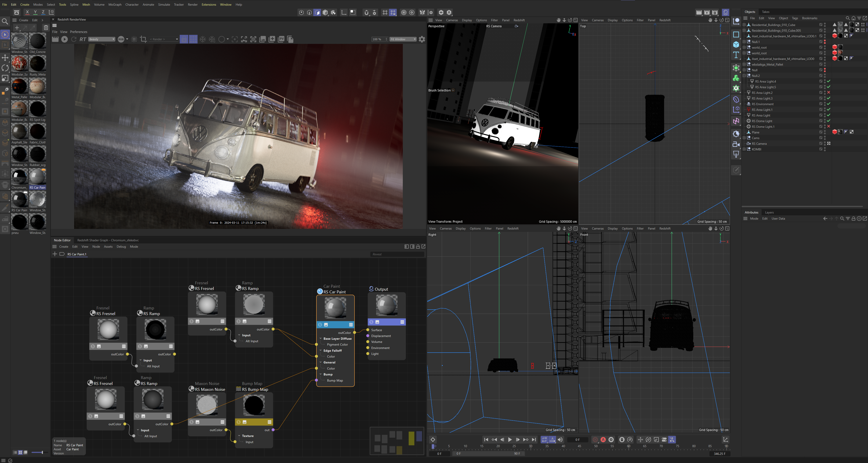Open the Extensions menu

pyautogui.click(x=209, y=4)
